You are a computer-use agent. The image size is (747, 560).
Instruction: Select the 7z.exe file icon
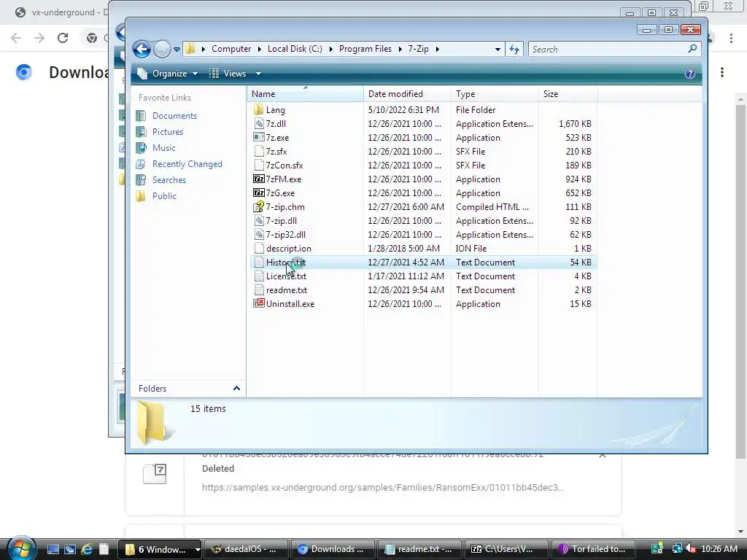tap(259, 138)
